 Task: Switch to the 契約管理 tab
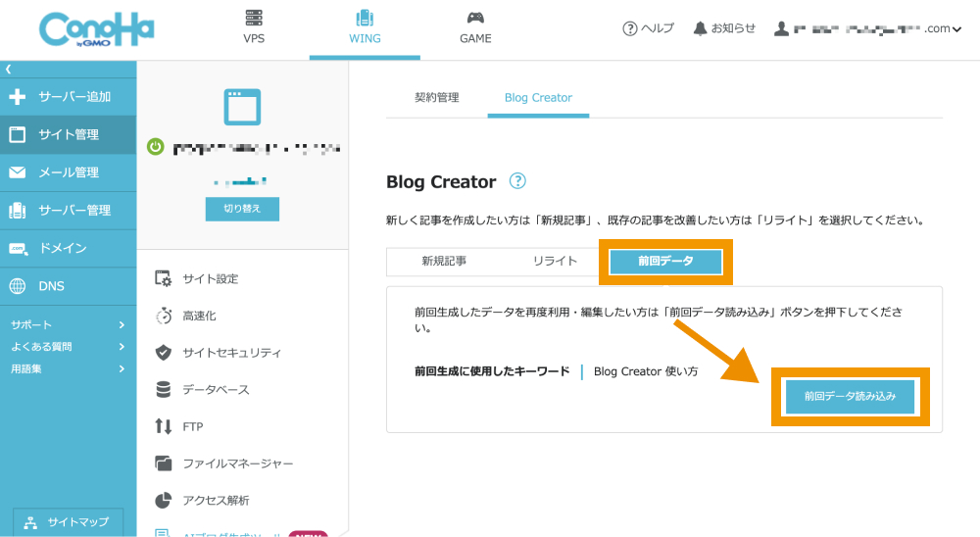(x=437, y=98)
